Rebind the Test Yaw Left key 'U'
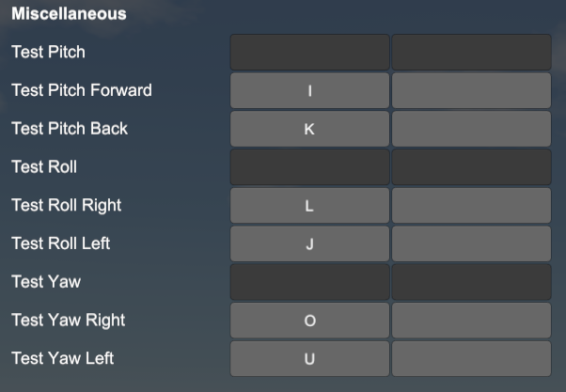This screenshot has width=566, height=392. point(309,358)
